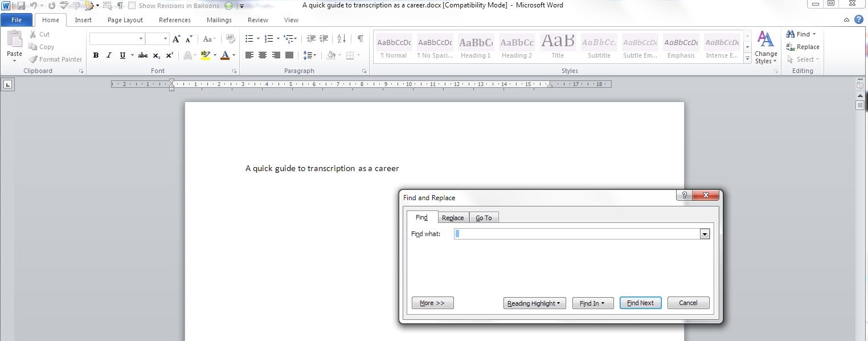Apply strikethrough formatting

pyautogui.click(x=143, y=55)
